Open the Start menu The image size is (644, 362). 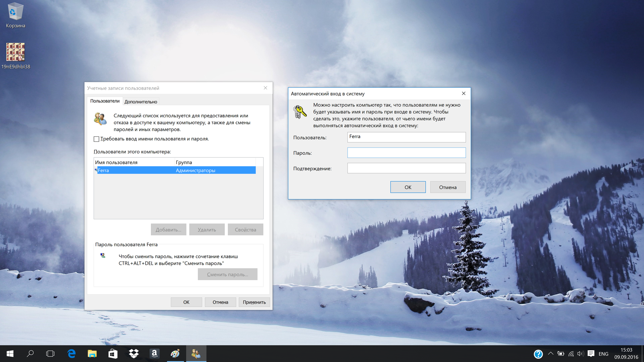coord(10,353)
